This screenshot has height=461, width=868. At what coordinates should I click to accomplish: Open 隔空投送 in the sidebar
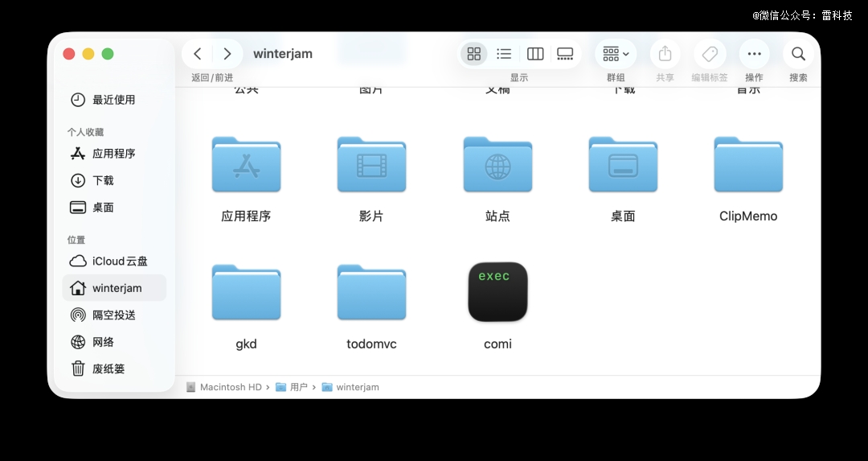pos(114,315)
